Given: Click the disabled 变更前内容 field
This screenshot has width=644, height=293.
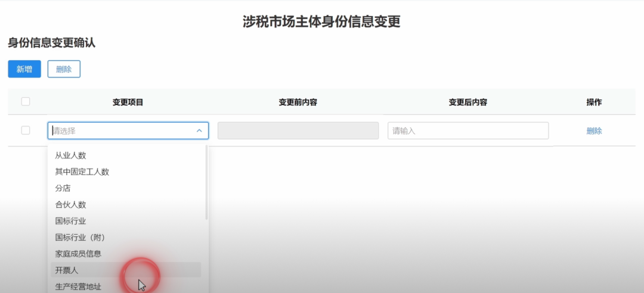Looking at the screenshot, I should [298, 130].
